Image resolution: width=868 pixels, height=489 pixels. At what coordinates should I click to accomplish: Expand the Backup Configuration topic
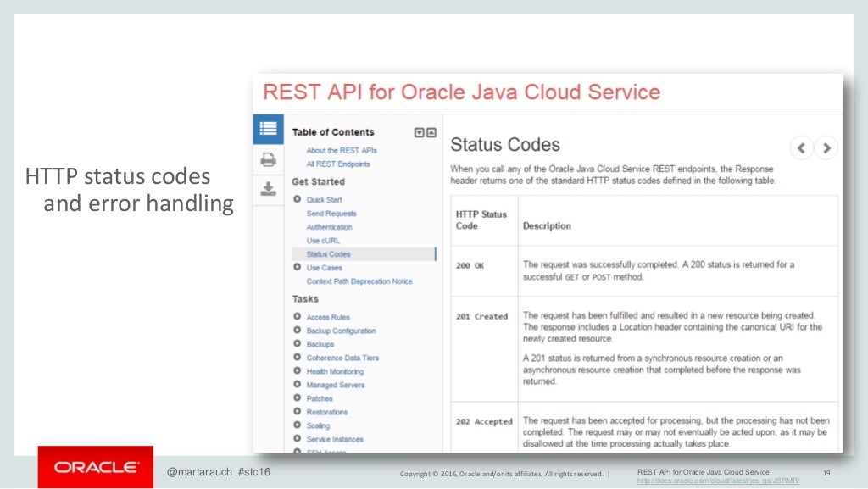click(298, 331)
